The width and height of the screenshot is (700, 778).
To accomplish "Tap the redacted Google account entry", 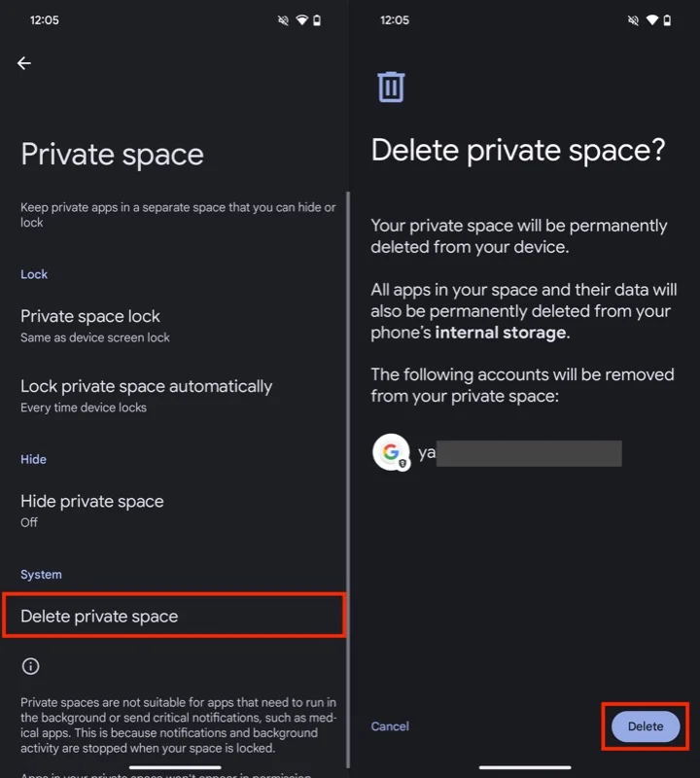I will (x=497, y=453).
